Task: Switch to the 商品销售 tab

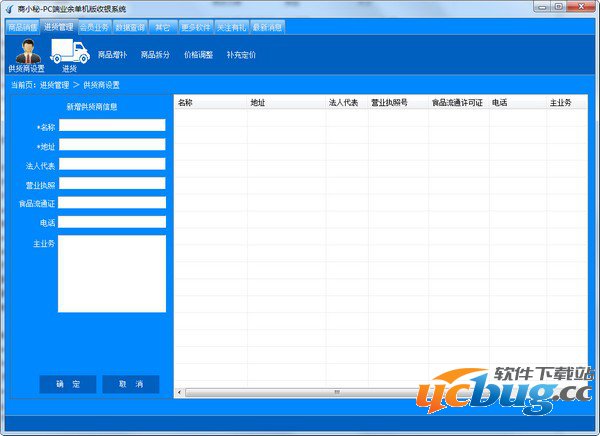Action: point(23,27)
